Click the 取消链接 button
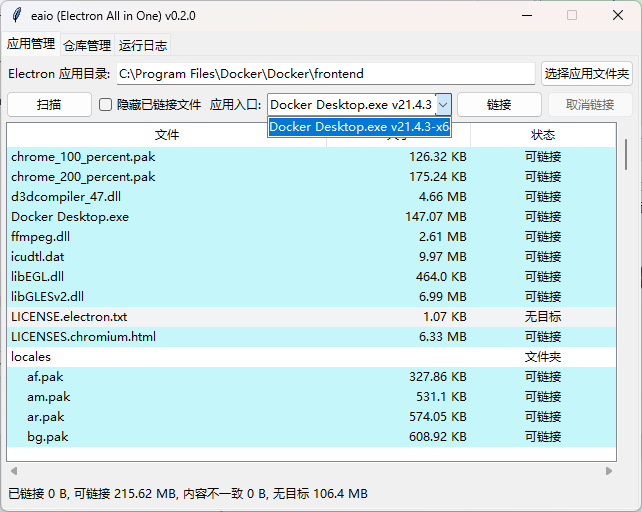 (x=590, y=105)
